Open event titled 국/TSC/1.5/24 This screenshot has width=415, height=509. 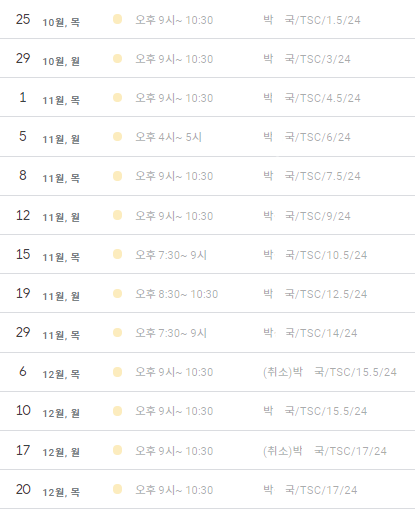point(312,20)
